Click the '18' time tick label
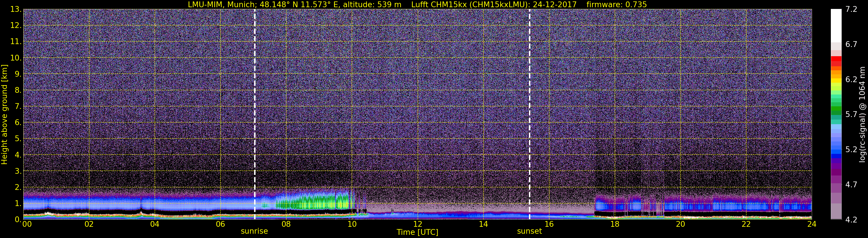 [x=614, y=224]
